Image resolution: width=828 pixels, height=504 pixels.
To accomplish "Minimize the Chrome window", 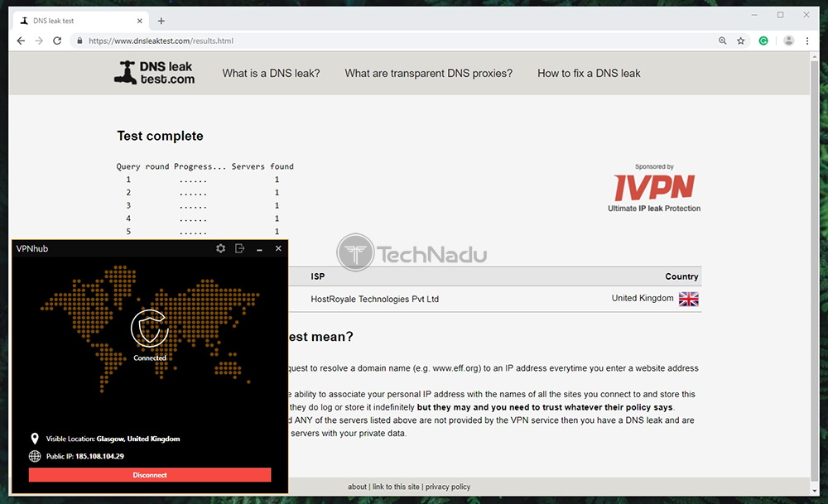I will pyautogui.click(x=754, y=15).
